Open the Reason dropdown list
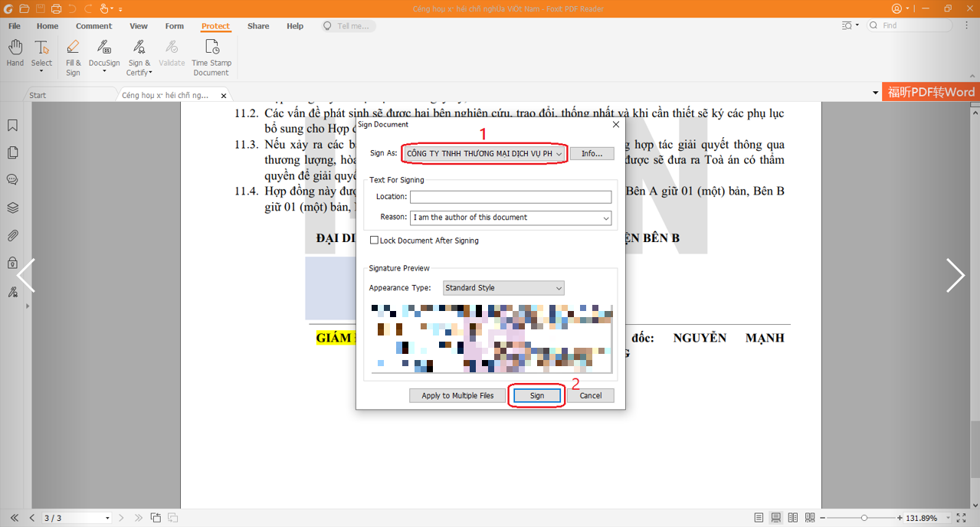Image resolution: width=980 pixels, height=527 pixels. pos(605,218)
